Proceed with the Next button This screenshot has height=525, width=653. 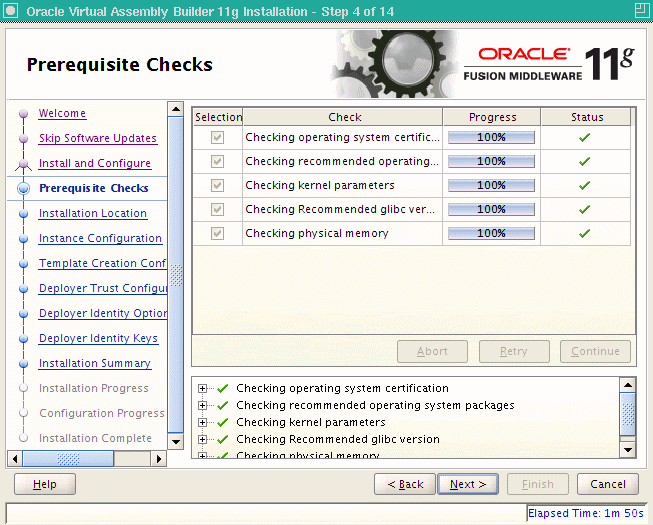(x=468, y=484)
